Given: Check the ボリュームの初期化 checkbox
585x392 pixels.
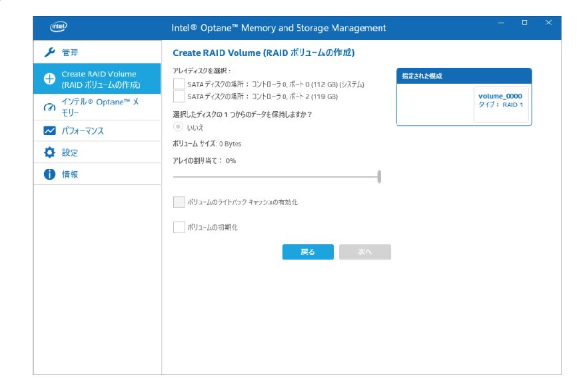Looking at the screenshot, I should (x=179, y=227).
